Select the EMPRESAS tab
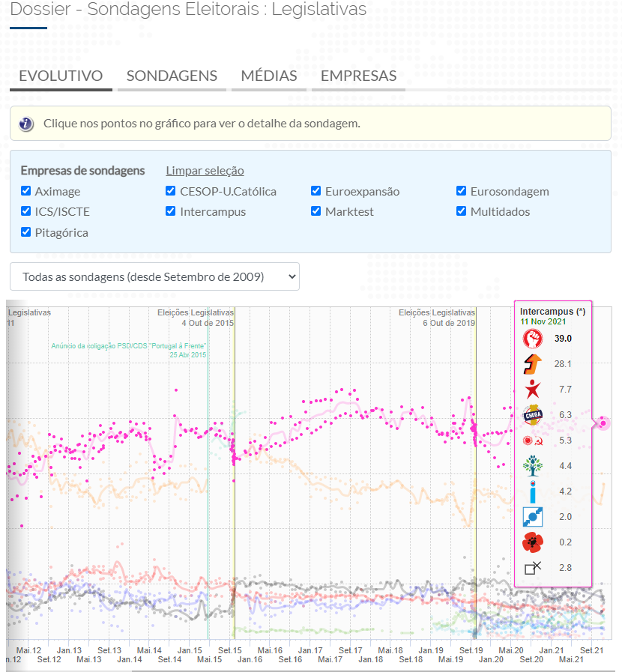The width and height of the screenshot is (622, 672). coord(358,76)
